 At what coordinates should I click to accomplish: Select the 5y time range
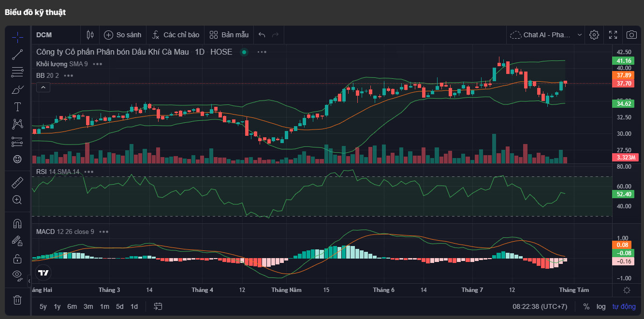coord(44,306)
